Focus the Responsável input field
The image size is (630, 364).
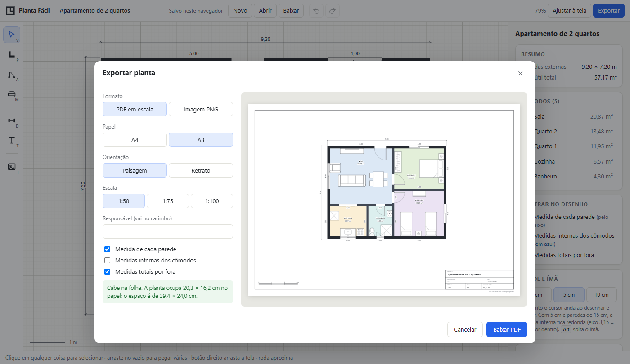[x=168, y=231]
